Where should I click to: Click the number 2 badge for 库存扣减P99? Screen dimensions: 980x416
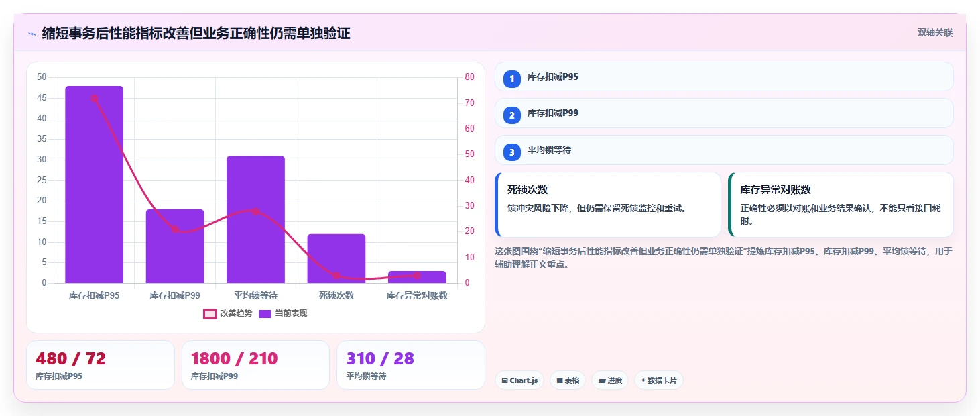click(512, 115)
